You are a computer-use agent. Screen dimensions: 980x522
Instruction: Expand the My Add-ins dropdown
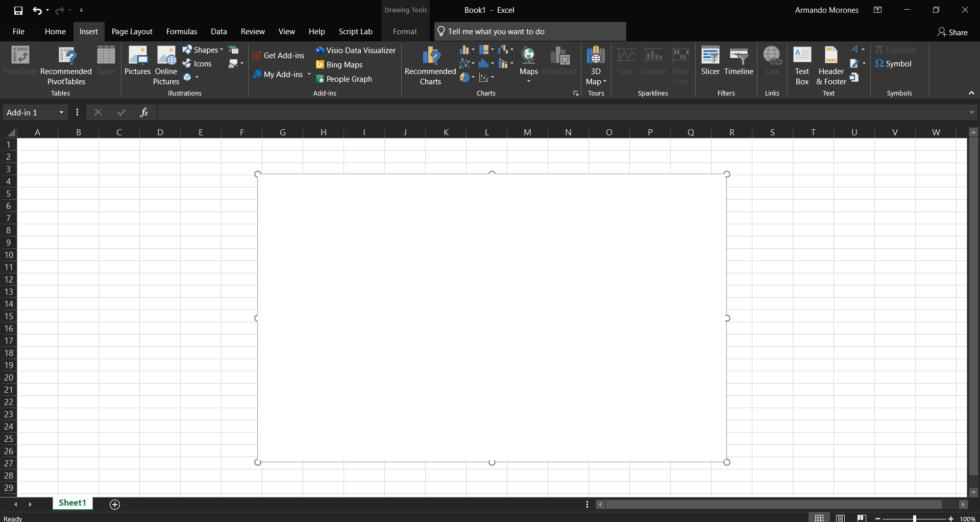[309, 75]
